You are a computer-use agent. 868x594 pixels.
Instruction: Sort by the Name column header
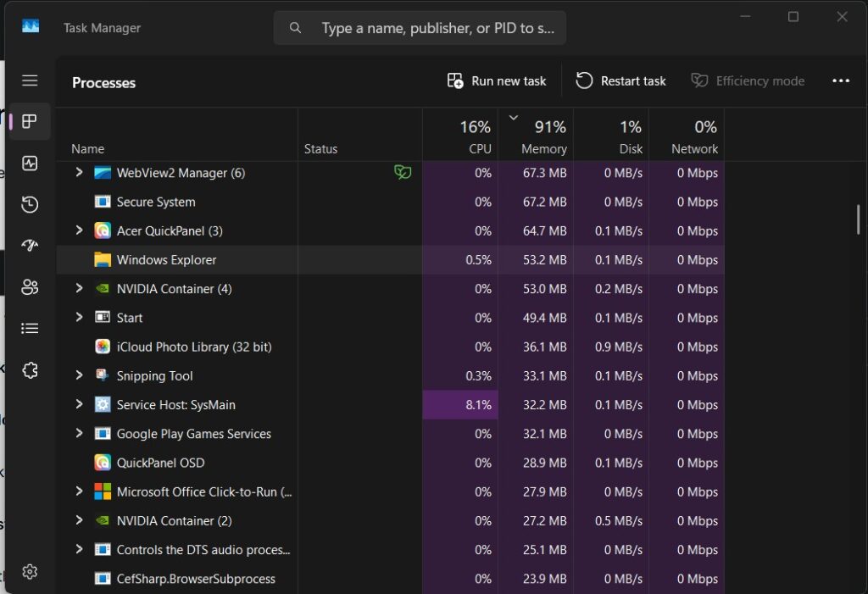[176, 135]
